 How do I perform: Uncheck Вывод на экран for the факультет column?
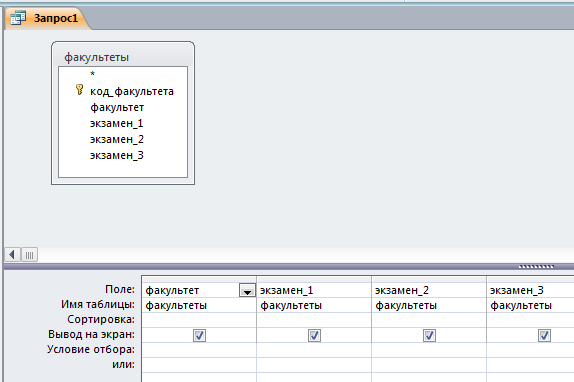(x=200, y=335)
